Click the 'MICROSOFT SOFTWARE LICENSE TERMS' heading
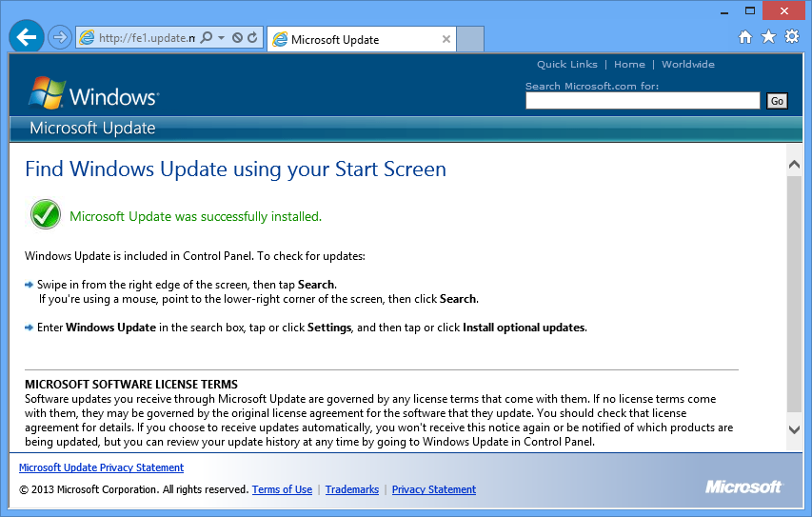The height and width of the screenshot is (517, 812). point(131,385)
